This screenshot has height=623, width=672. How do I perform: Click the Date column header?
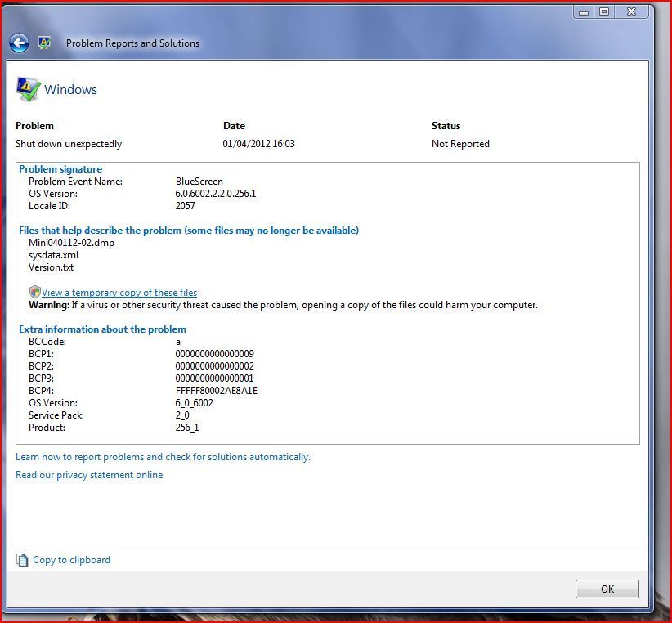click(234, 126)
